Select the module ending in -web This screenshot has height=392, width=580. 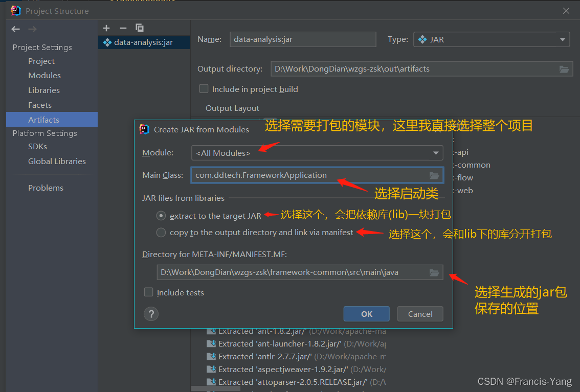click(463, 191)
